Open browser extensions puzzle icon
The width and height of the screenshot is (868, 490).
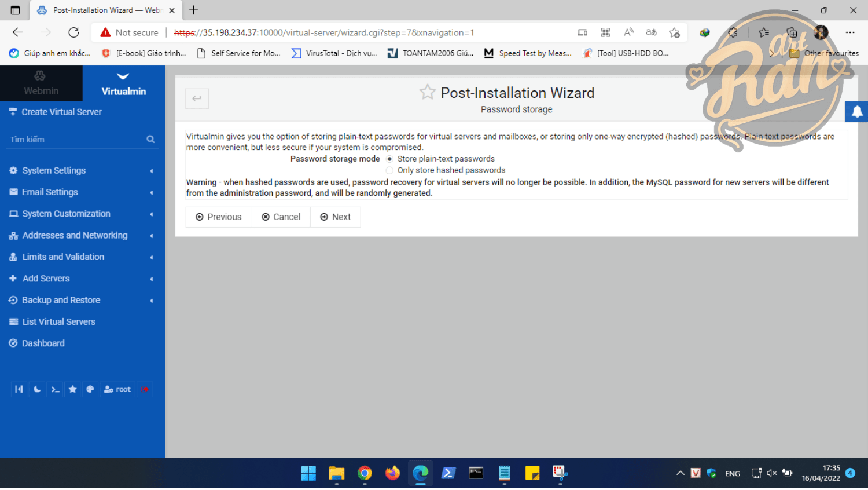733,32
